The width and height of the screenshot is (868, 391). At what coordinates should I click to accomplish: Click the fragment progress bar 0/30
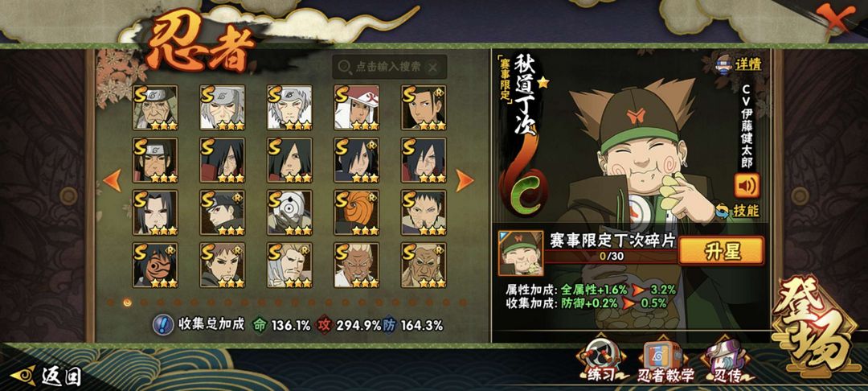(x=611, y=257)
